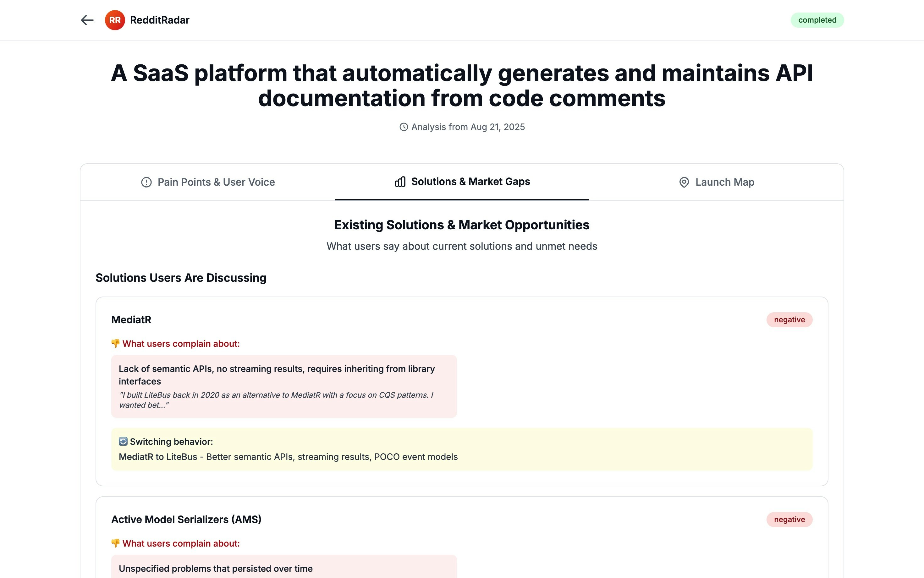924x578 pixels.
Task: Click the MediatR to LiteBus switching text
Action: click(289, 457)
